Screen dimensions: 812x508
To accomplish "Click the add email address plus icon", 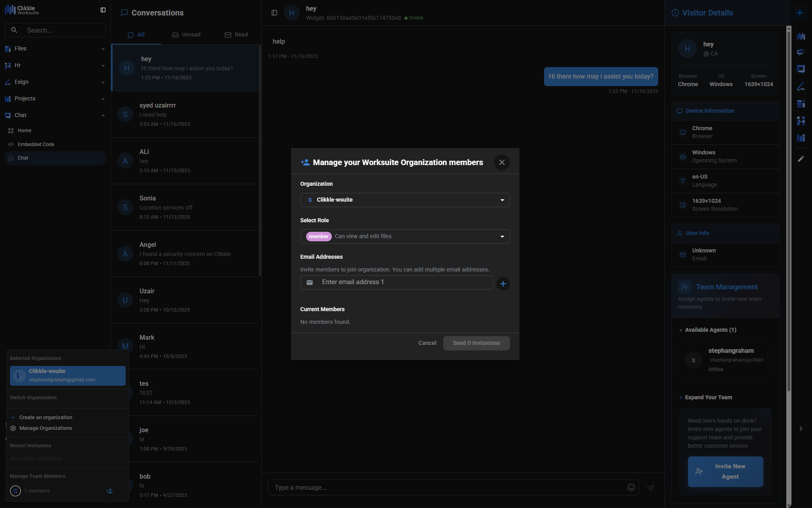I will [x=503, y=284].
